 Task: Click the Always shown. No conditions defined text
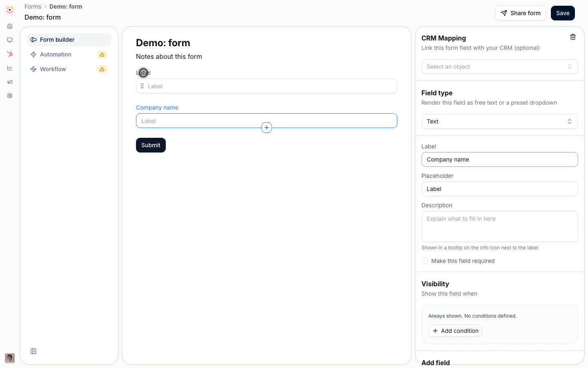[472, 316]
